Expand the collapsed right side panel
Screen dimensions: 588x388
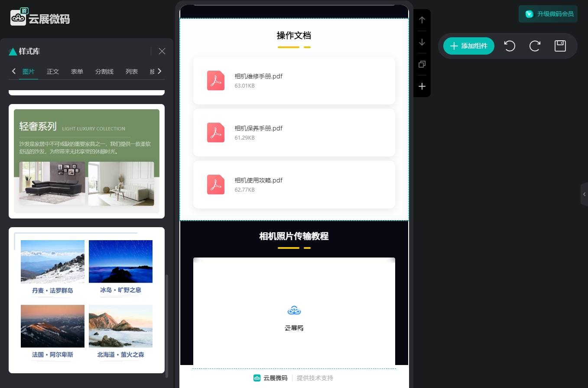click(x=584, y=194)
